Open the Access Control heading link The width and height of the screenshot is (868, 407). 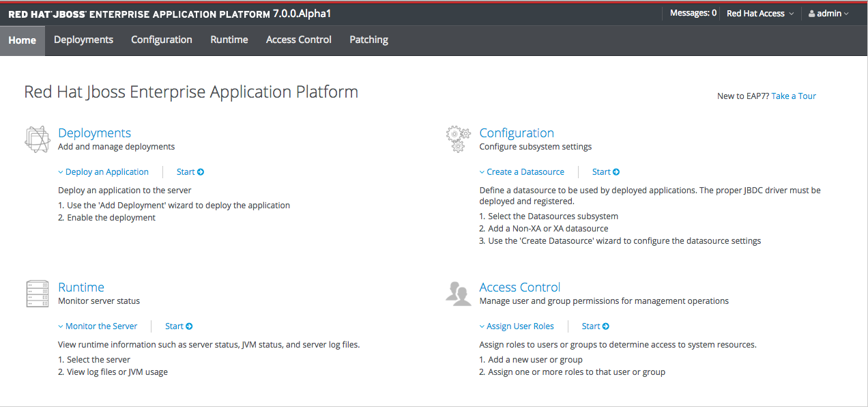click(520, 287)
